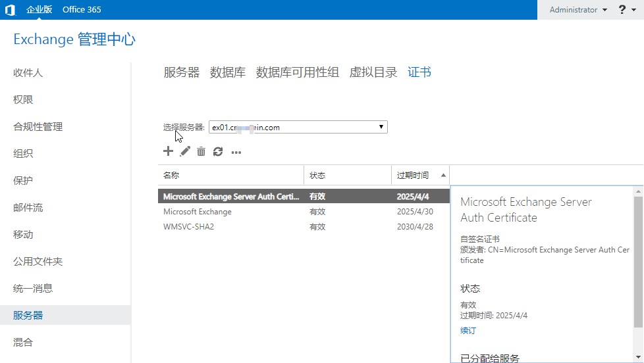Edit selected certificate with pencil icon
Screen dimensions: 644x363
185,151
